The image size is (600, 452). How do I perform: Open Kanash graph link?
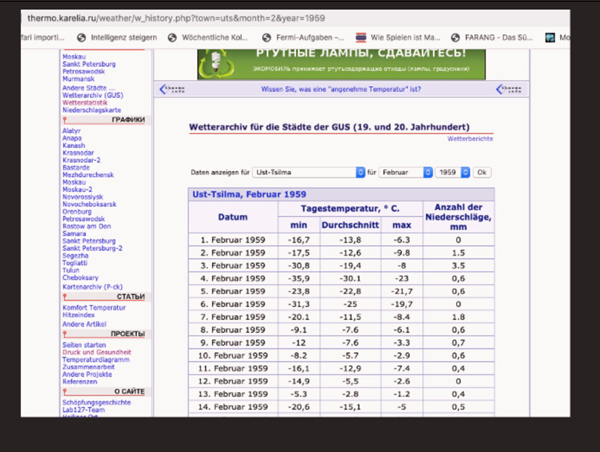pyautogui.click(x=73, y=145)
